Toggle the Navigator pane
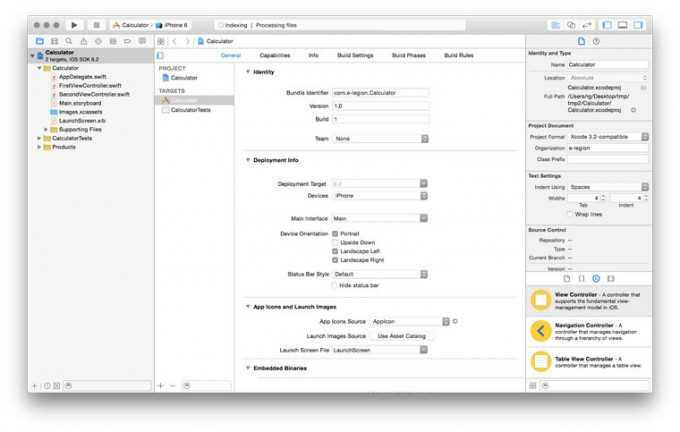The image size is (680, 432). (x=607, y=25)
